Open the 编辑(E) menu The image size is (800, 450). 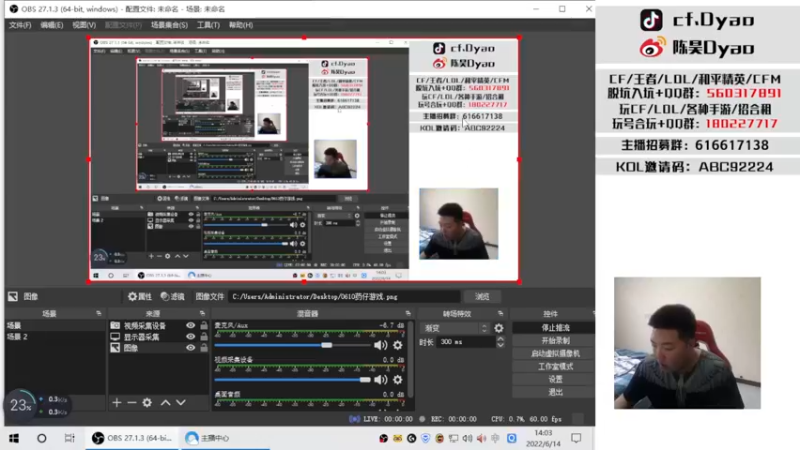click(52, 25)
